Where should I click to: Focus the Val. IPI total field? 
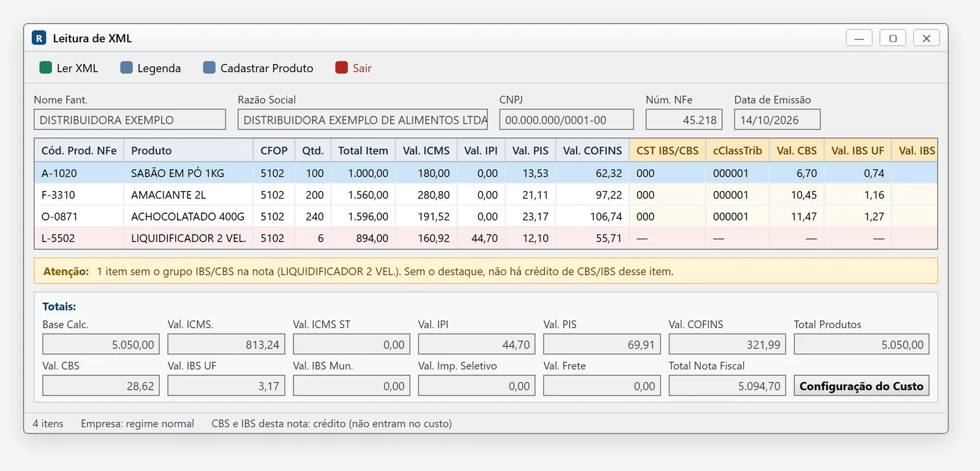point(477,344)
